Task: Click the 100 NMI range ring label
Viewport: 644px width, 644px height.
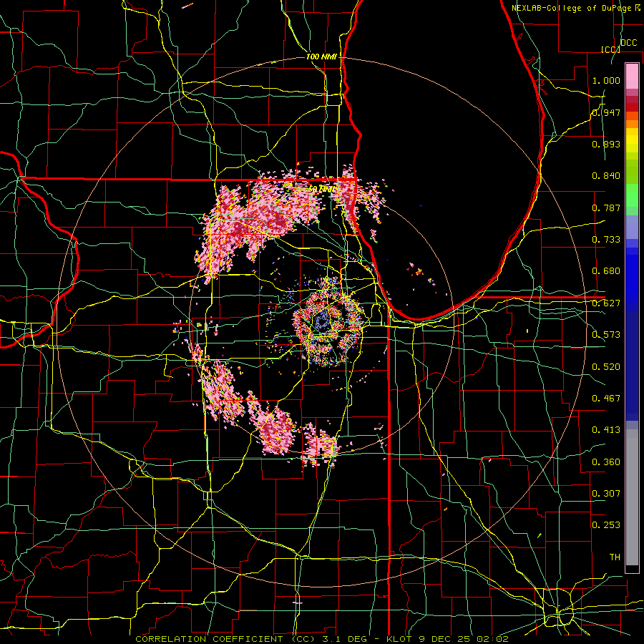Action: pos(321,57)
